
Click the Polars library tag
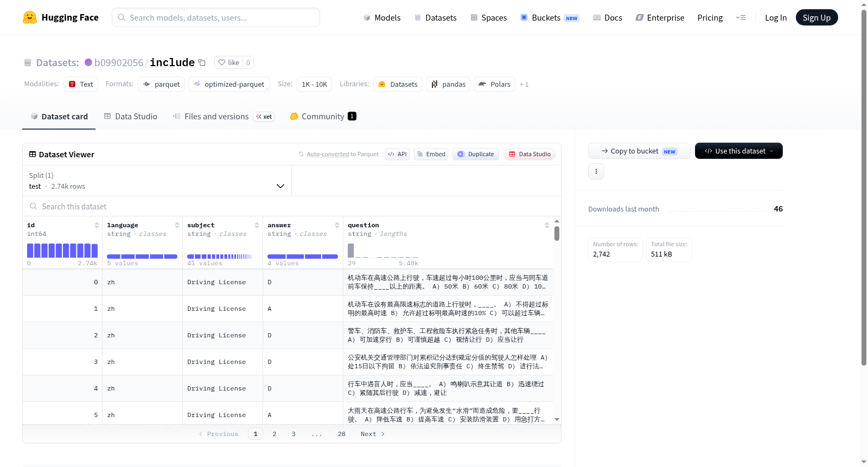click(494, 84)
